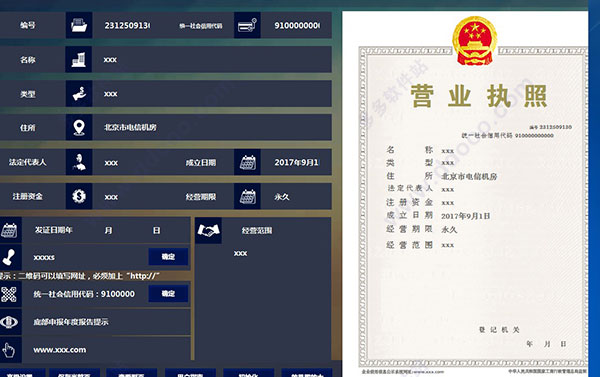Click the 发证日期年 label
Screen dimensions: 600x377
54,230
